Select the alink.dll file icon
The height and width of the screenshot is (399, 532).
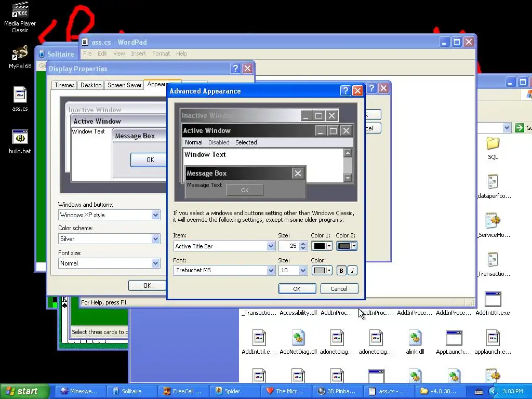click(415, 342)
